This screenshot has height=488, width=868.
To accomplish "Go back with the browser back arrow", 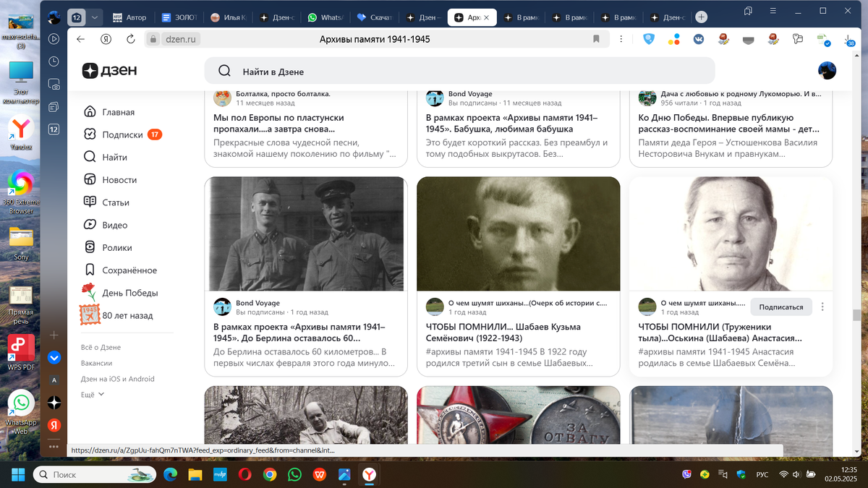I will pos(80,39).
